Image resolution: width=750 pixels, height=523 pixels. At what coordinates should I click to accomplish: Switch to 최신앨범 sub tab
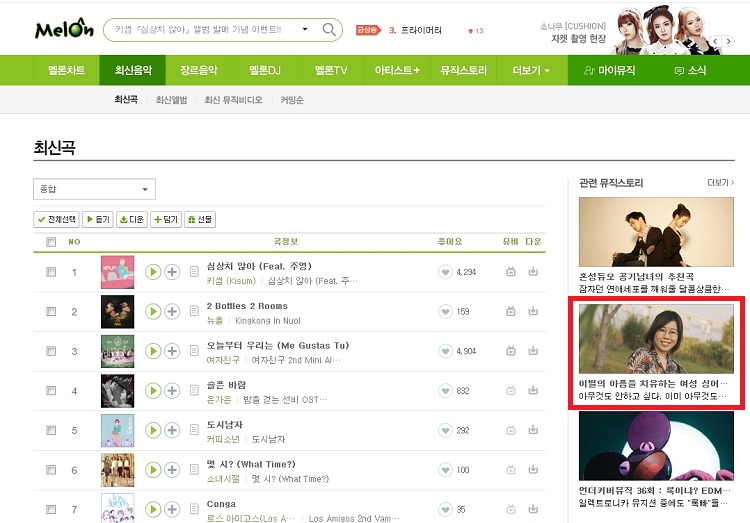(171, 100)
